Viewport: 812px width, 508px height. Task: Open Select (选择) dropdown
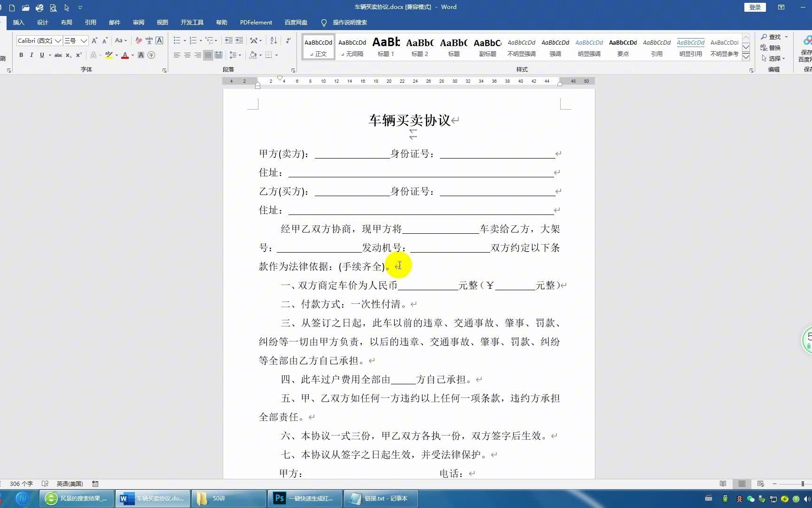[773, 58]
